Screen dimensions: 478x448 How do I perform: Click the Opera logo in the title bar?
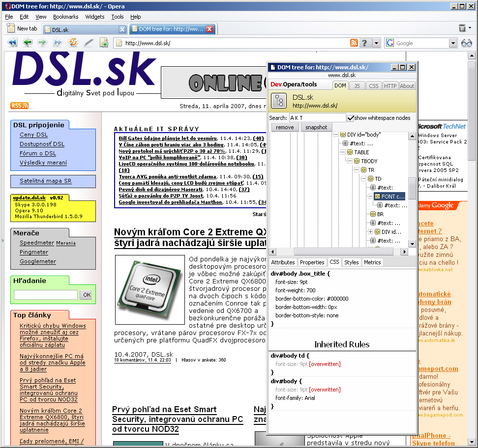click(7, 6)
